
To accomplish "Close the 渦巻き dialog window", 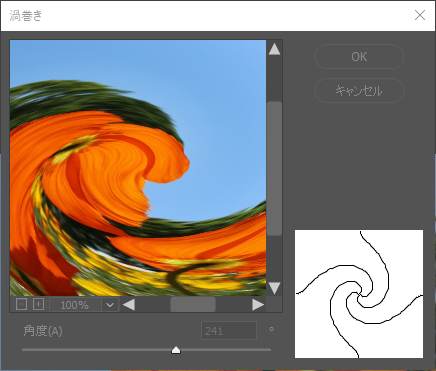I will (420, 15).
